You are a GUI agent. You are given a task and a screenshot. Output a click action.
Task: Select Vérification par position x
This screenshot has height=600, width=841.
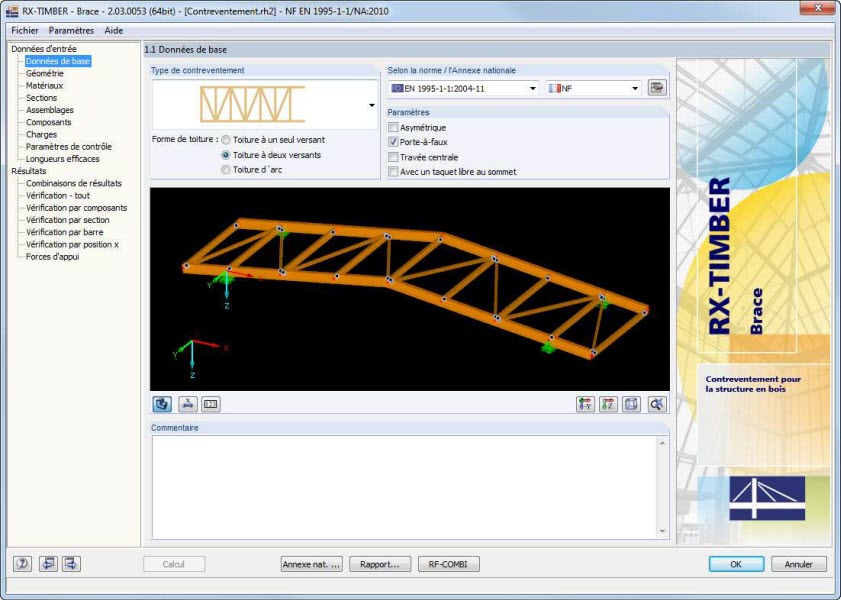point(72,245)
